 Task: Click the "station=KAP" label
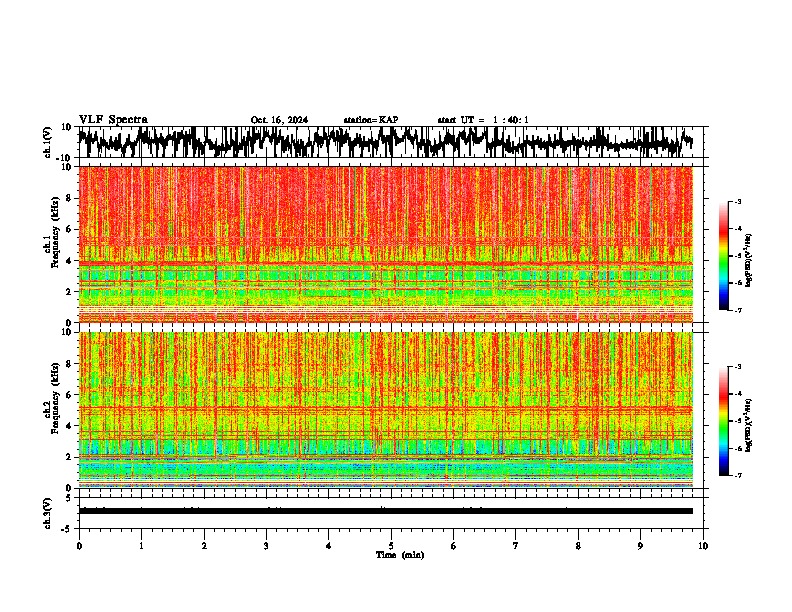[371, 120]
